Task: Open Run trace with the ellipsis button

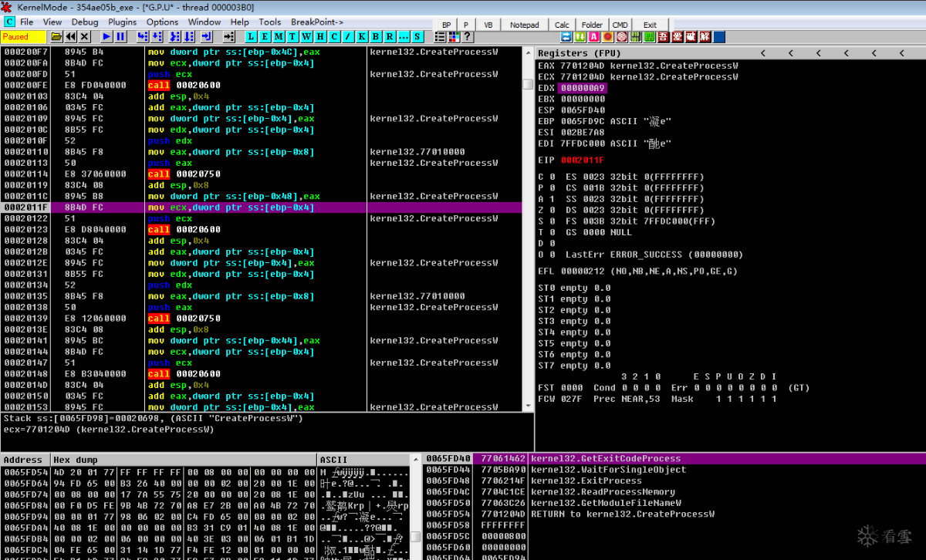Action: [x=404, y=36]
